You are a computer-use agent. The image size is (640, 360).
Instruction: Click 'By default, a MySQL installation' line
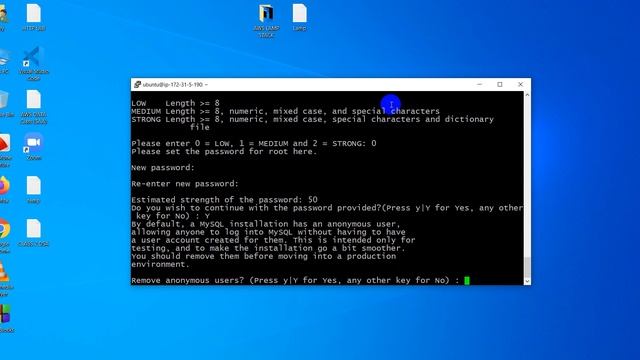pyautogui.click(x=266, y=224)
